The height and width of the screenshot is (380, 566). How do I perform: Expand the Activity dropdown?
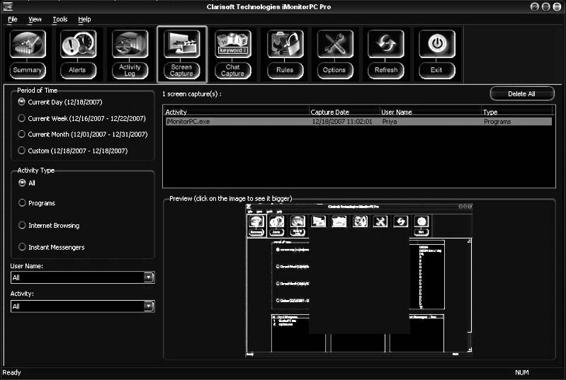pos(149,306)
